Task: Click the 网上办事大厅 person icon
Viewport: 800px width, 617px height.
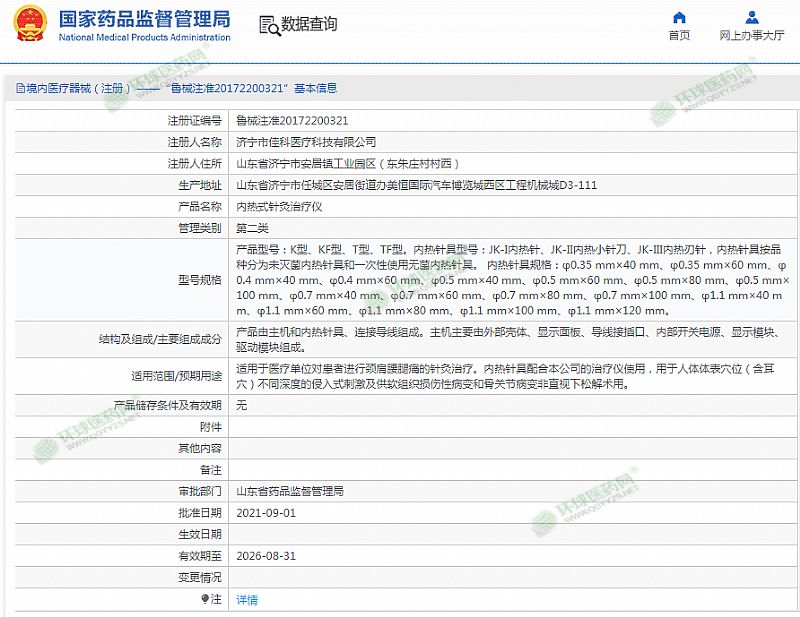Action: (752, 17)
